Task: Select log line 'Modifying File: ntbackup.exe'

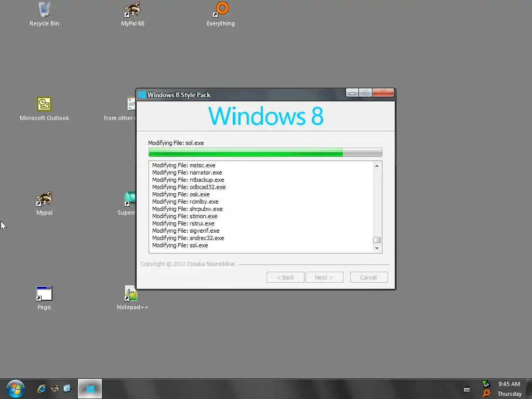Action: pos(188,180)
